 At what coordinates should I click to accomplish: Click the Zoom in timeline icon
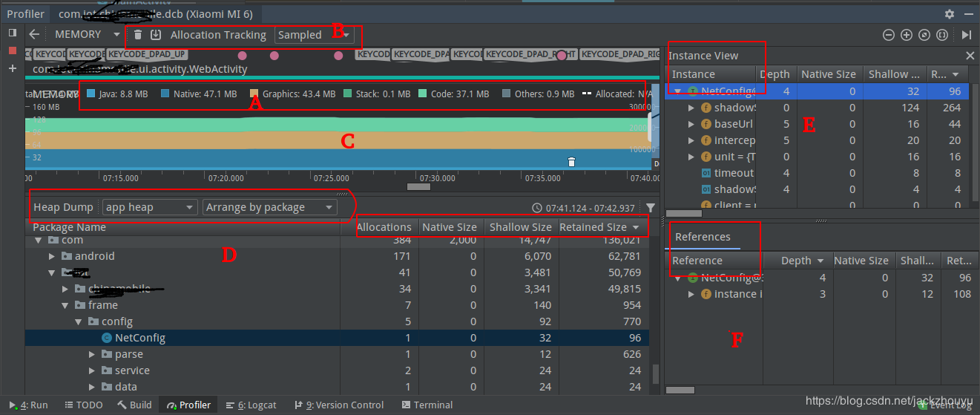click(x=907, y=35)
